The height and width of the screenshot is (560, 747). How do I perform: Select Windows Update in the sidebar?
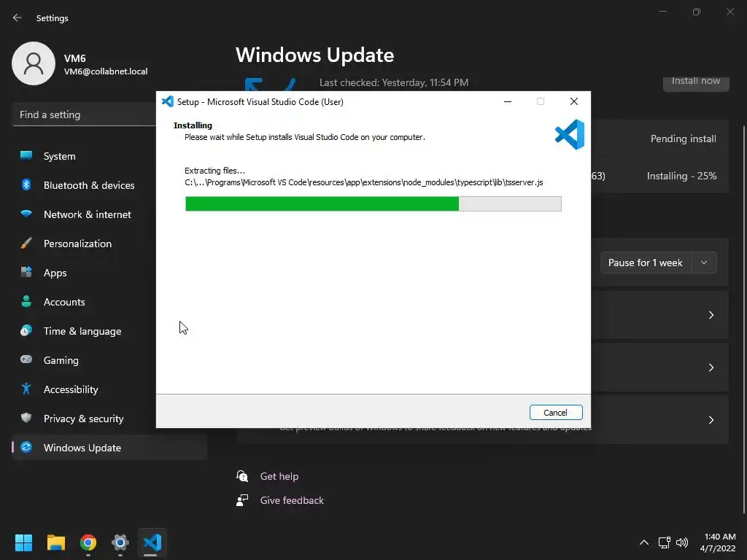coord(109,448)
